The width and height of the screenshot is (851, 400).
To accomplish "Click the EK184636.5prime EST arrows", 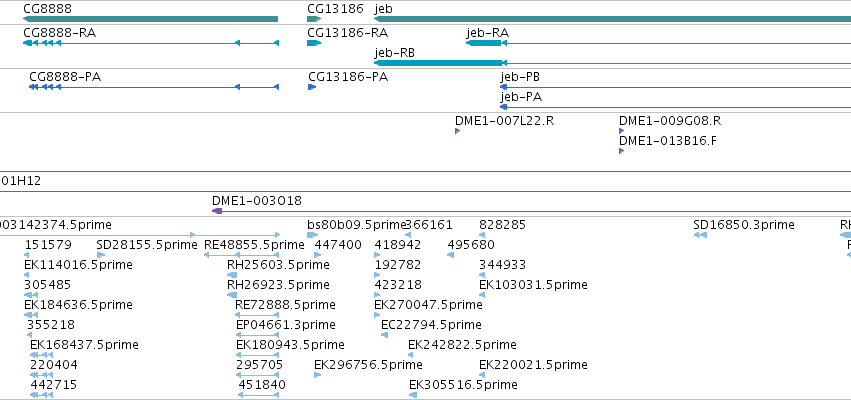I will 31,315.
